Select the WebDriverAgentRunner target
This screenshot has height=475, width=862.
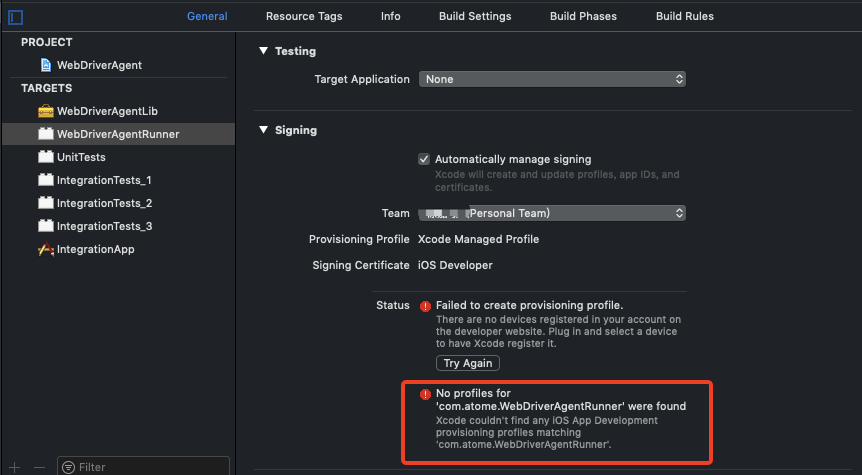pyautogui.click(x=119, y=134)
